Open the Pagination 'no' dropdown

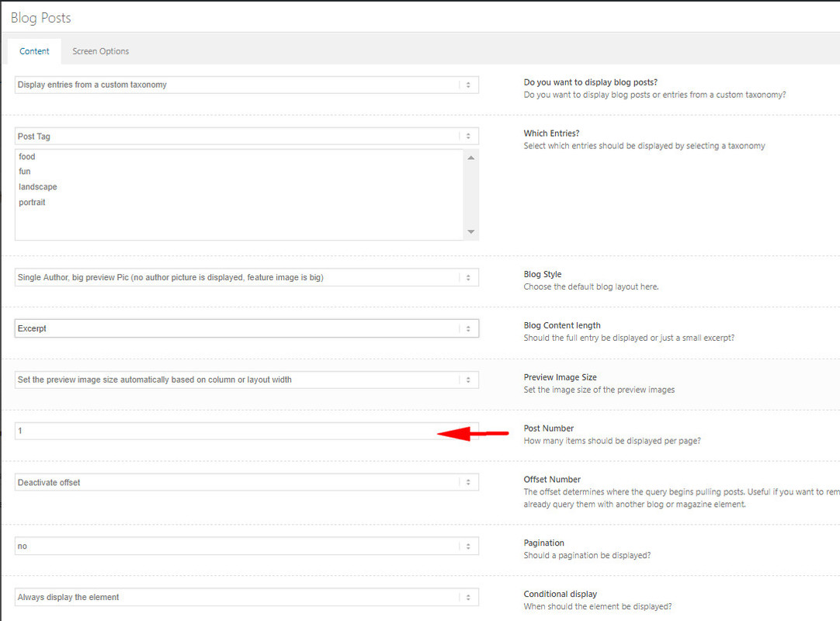point(246,546)
